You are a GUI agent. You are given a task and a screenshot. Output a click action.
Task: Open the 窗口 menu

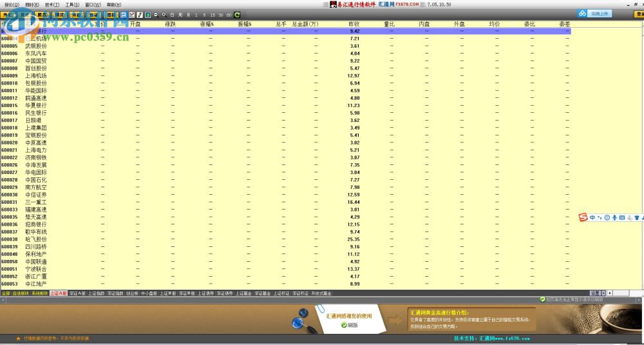pos(93,5)
